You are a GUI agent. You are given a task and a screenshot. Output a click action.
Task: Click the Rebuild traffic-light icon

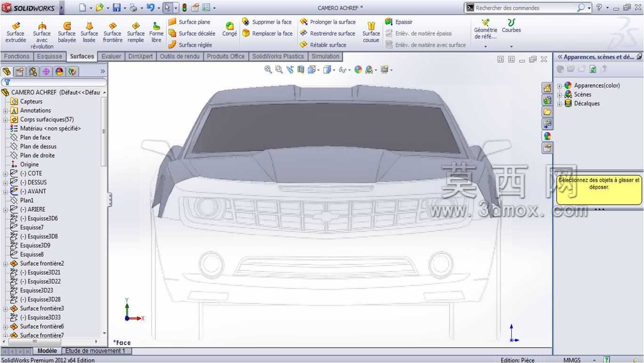tap(185, 8)
